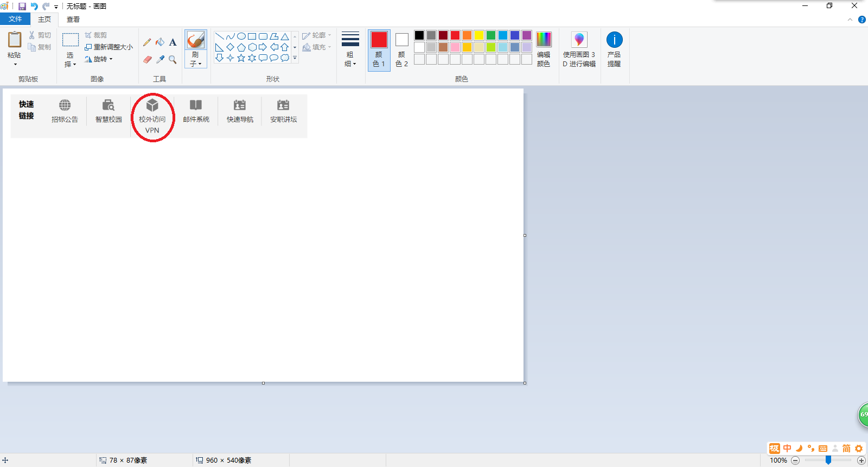
Task: Select the Color picker eyedropper tool
Action: (x=160, y=60)
